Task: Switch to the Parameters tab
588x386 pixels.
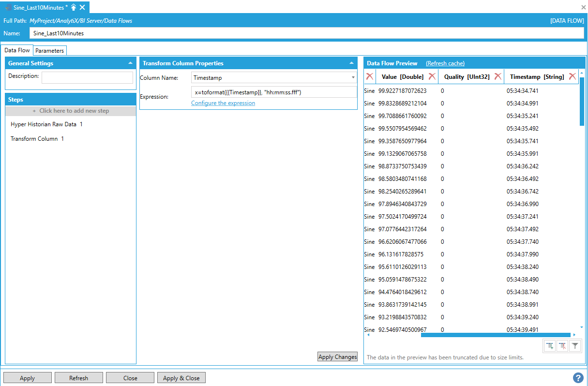Action: (x=49, y=51)
